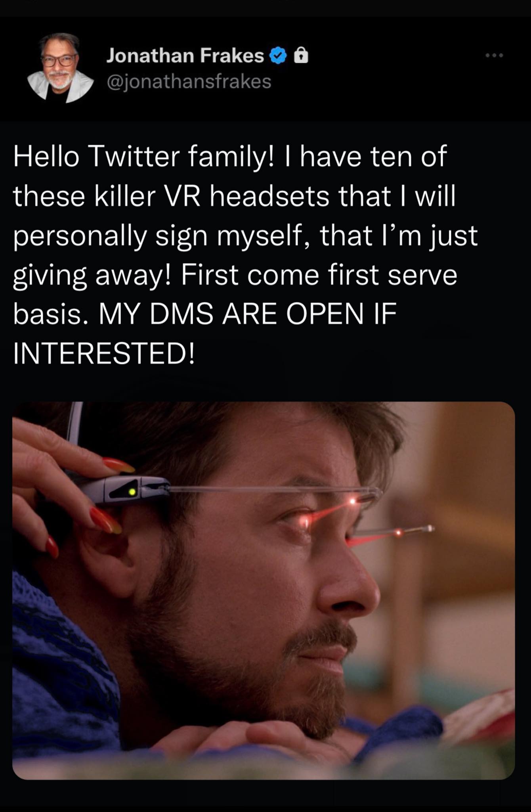Open the attached VR headset photo
The image size is (531, 812).
[x=264, y=590]
